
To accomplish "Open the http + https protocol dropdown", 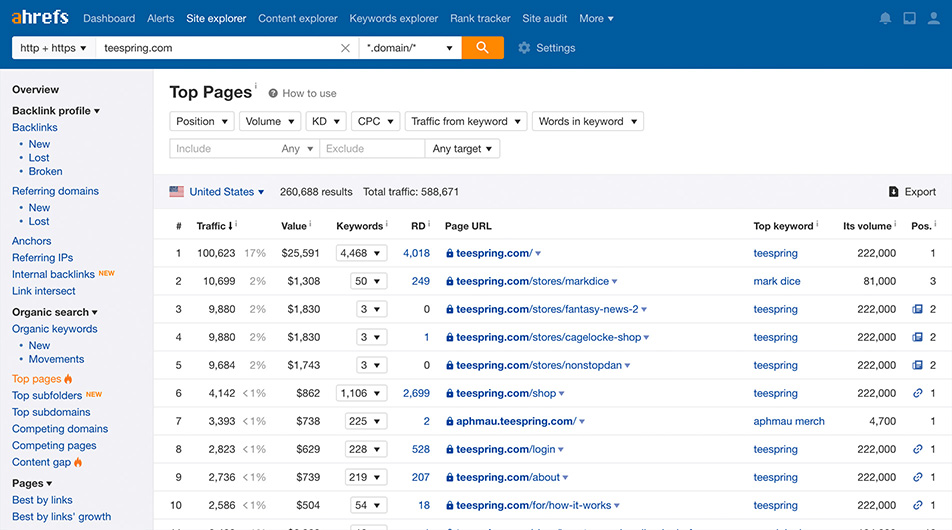I will (x=53, y=48).
